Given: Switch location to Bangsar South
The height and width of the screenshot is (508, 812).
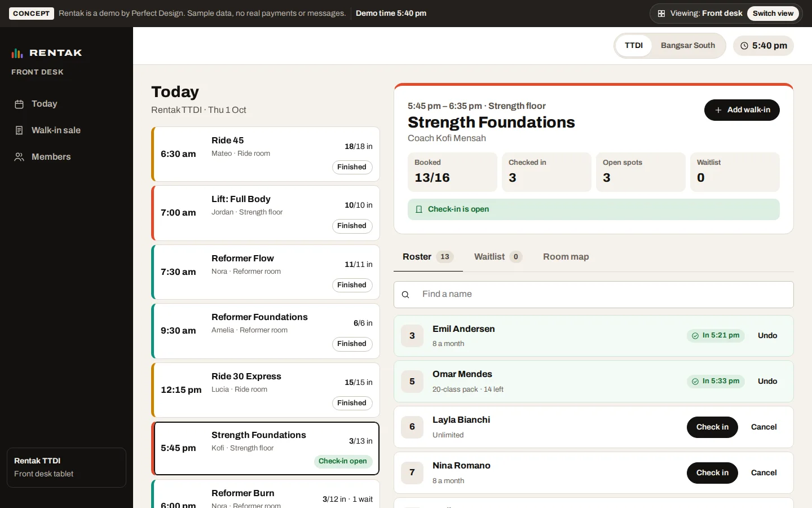Looking at the screenshot, I should 688,46.
